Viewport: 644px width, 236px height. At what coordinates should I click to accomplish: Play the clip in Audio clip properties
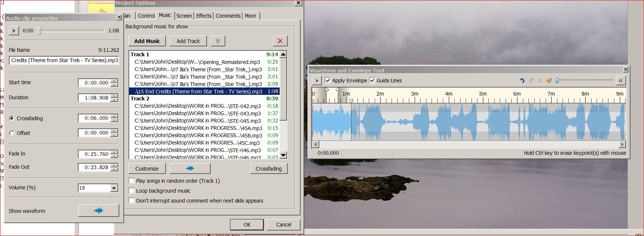click(x=14, y=31)
